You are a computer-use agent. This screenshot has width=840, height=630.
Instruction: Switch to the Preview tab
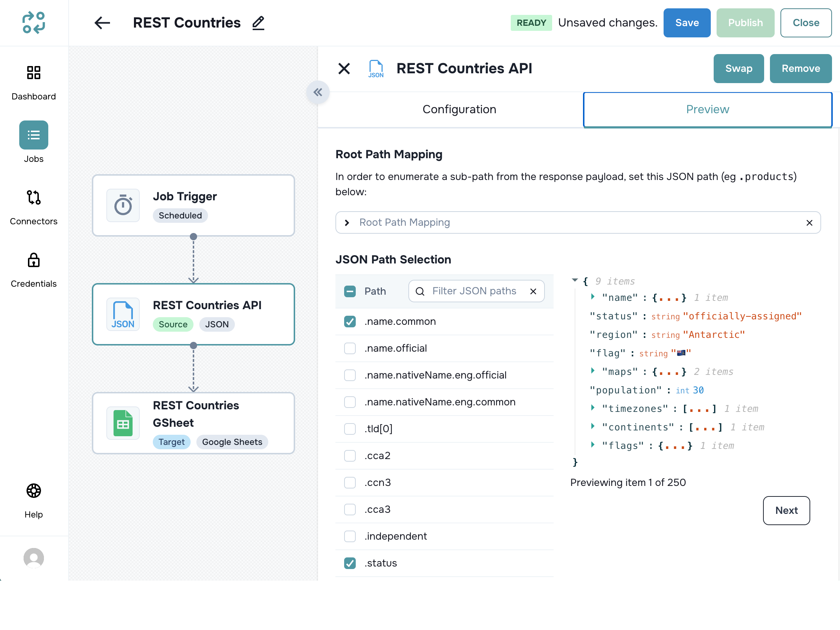click(708, 109)
